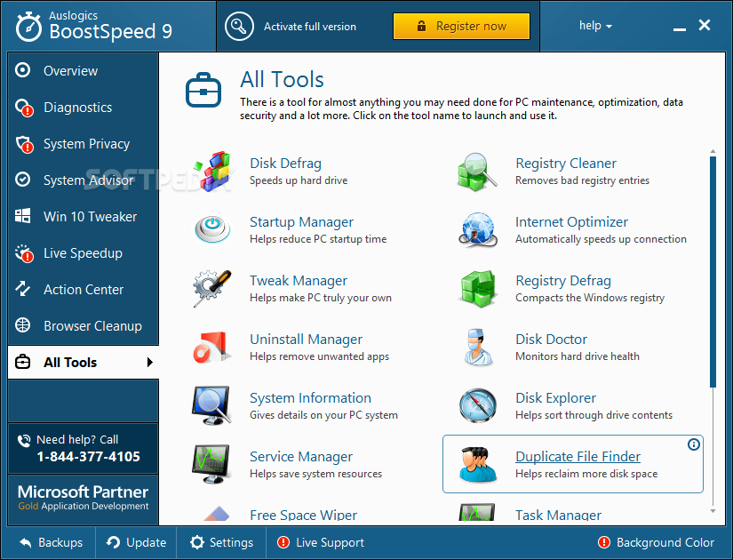Open Live Speedup section
The width and height of the screenshot is (733, 560).
pos(84,253)
